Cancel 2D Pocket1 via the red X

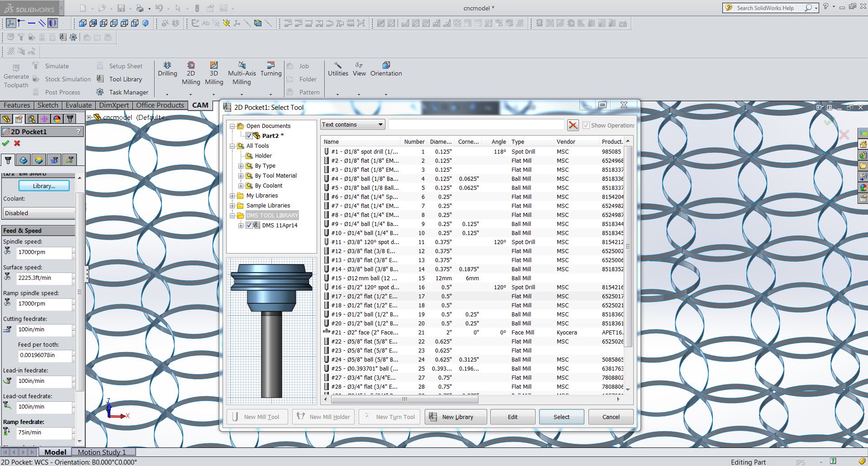[17, 143]
